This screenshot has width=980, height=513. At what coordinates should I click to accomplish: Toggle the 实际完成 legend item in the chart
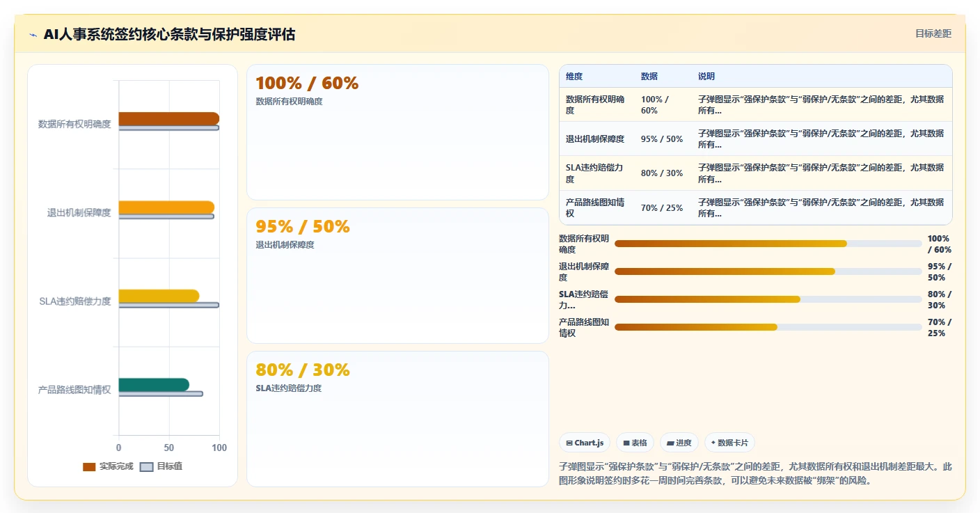coord(108,466)
